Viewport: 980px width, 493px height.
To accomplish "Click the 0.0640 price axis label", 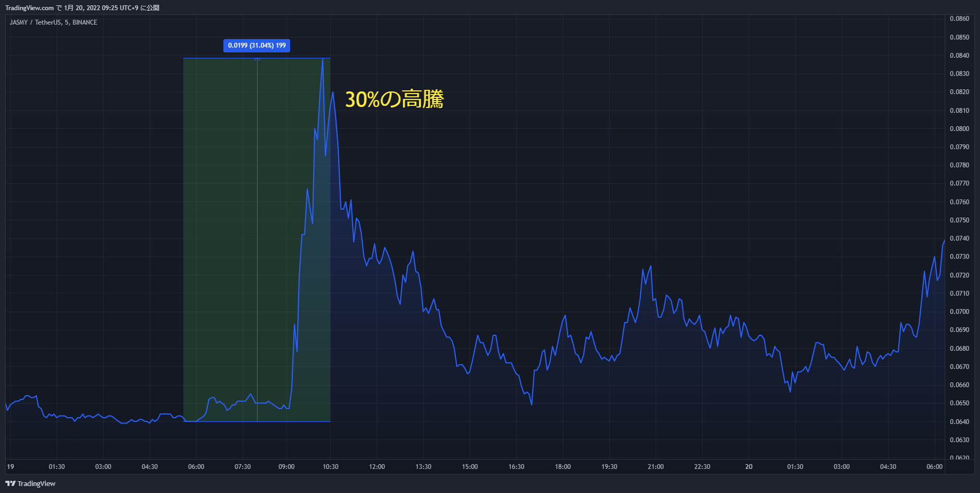I will [959, 422].
